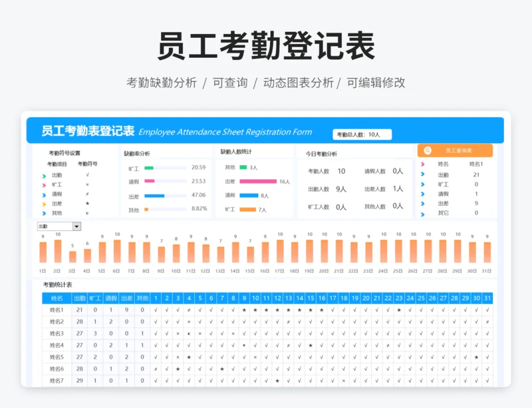Select the 姓名4 cell in the table
532x408 pixels.
tap(57, 345)
